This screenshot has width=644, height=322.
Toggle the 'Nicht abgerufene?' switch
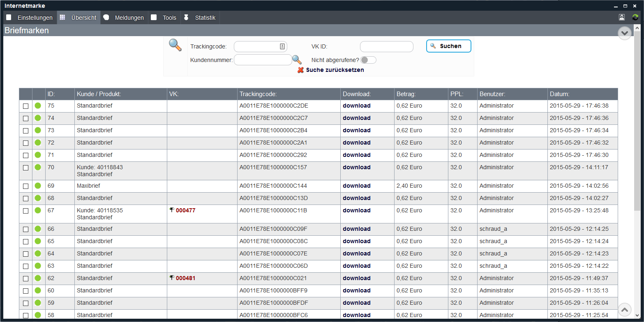tap(368, 60)
